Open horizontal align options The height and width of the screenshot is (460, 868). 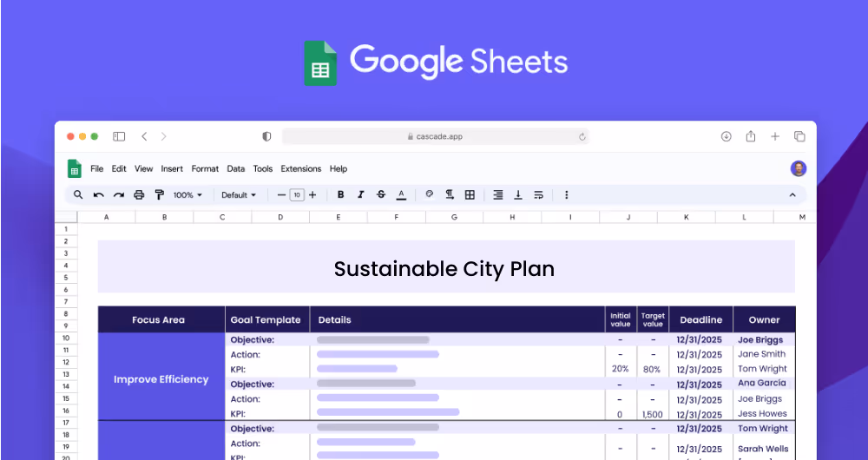click(x=498, y=195)
